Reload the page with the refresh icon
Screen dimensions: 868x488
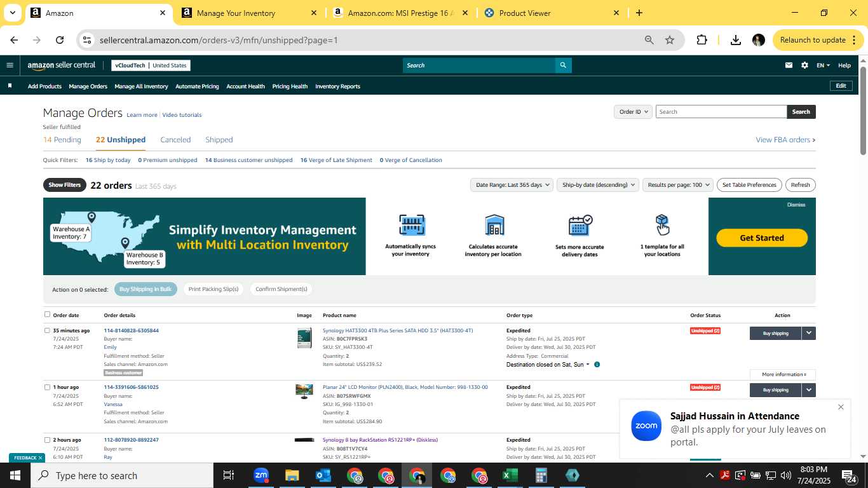60,40
